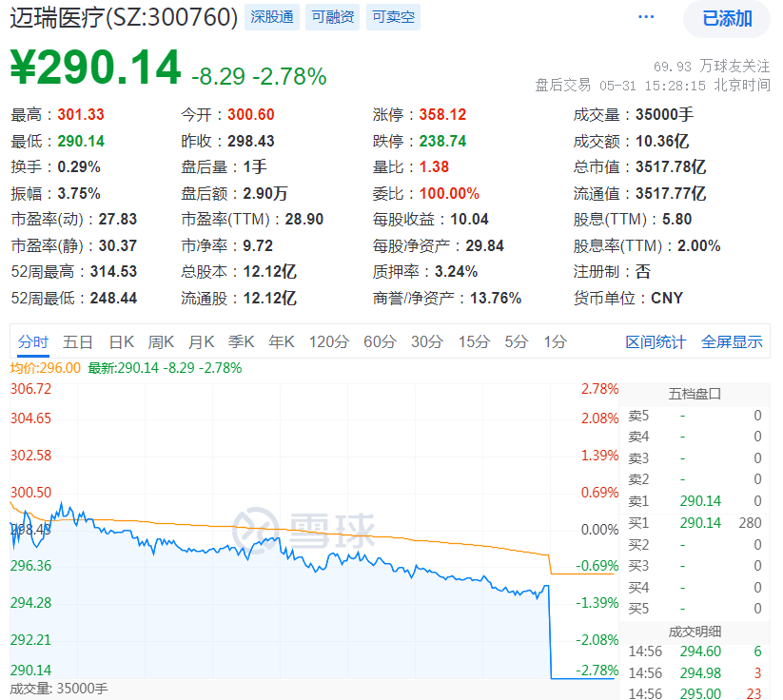Click the 市盈率(静) value 30.37

pos(118,246)
